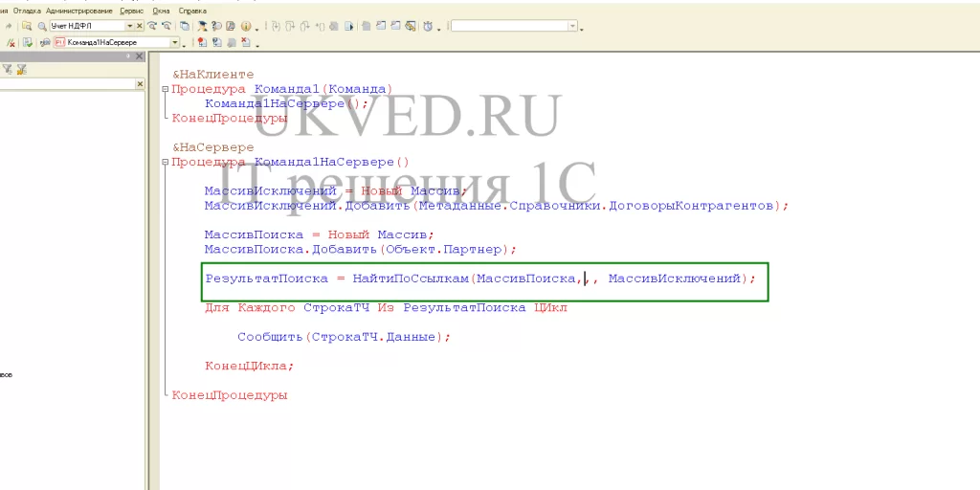The image size is (980, 490).
Task: Collapse the 'Команда1НаСервере' procedure block
Action: coord(165,163)
